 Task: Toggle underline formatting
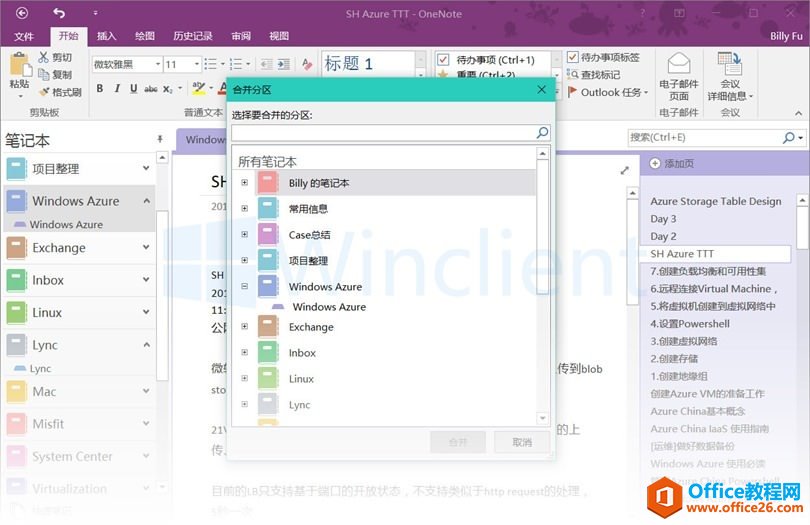coord(134,88)
